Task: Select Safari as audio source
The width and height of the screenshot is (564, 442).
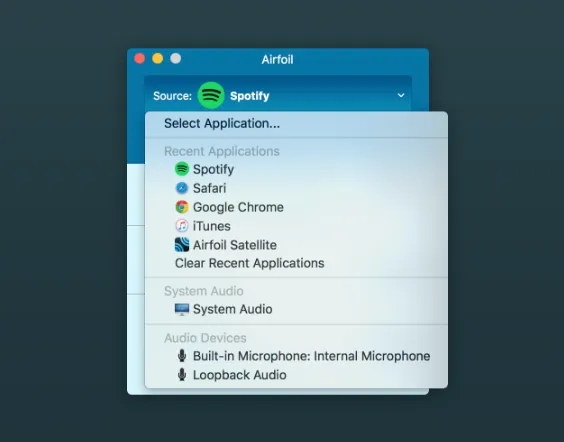Action: point(296,188)
